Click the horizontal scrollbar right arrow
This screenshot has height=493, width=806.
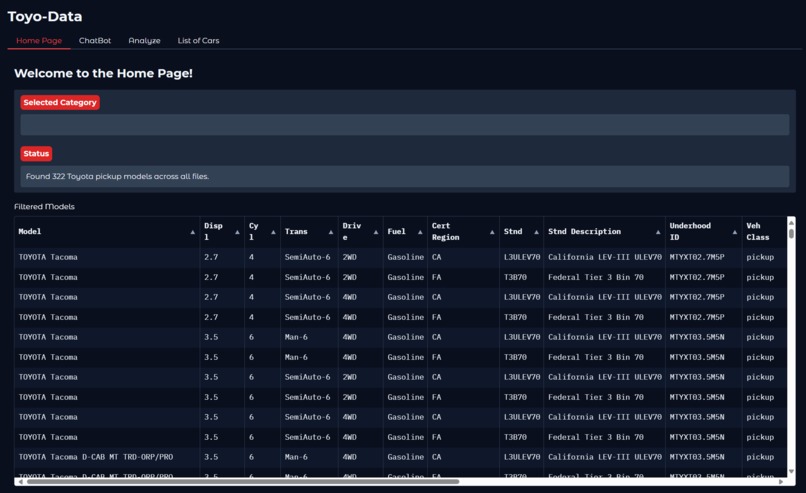click(781, 482)
